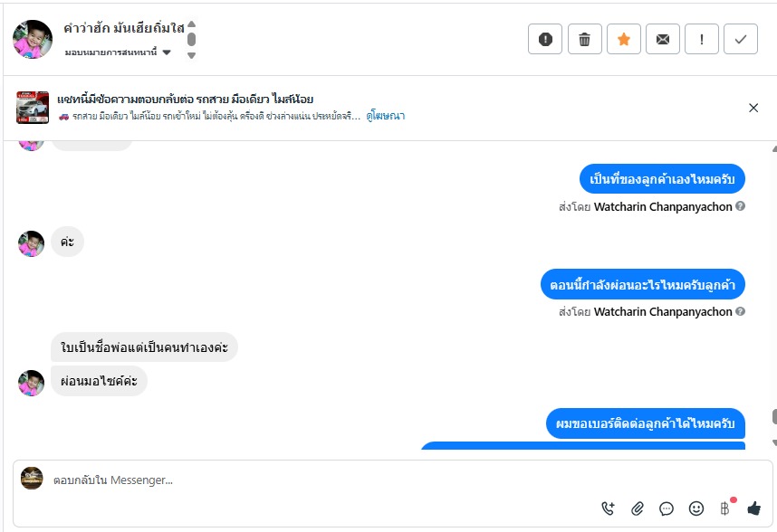Delete conversation using the trash icon
The width and height of the screenshot is (777, 532).
pos(585,39)
